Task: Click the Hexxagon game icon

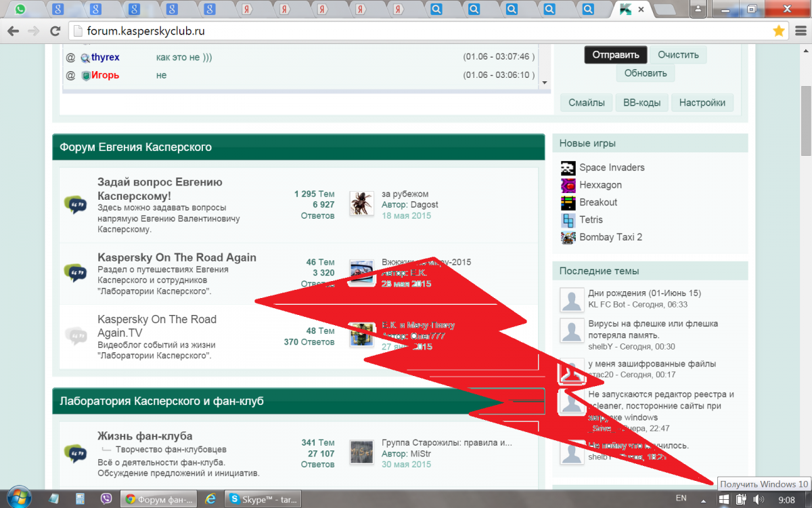Action: point(568,185)
